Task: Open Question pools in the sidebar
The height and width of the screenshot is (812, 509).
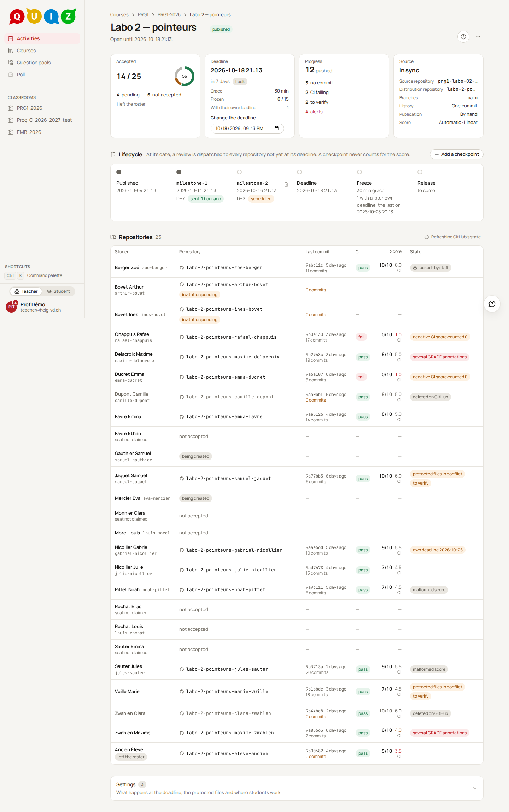Action: pos(42,63)
